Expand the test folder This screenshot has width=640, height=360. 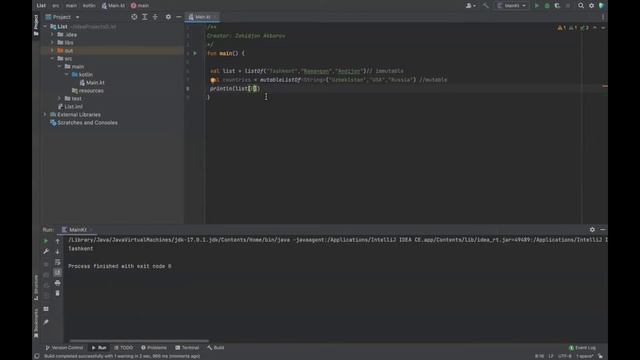click(x=60, y=98)
